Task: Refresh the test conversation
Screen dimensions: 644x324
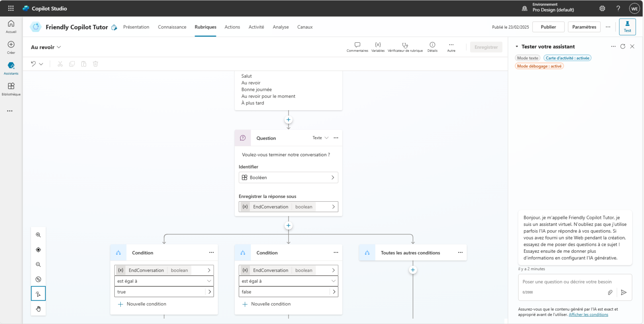Action: [x=623, y=46]
